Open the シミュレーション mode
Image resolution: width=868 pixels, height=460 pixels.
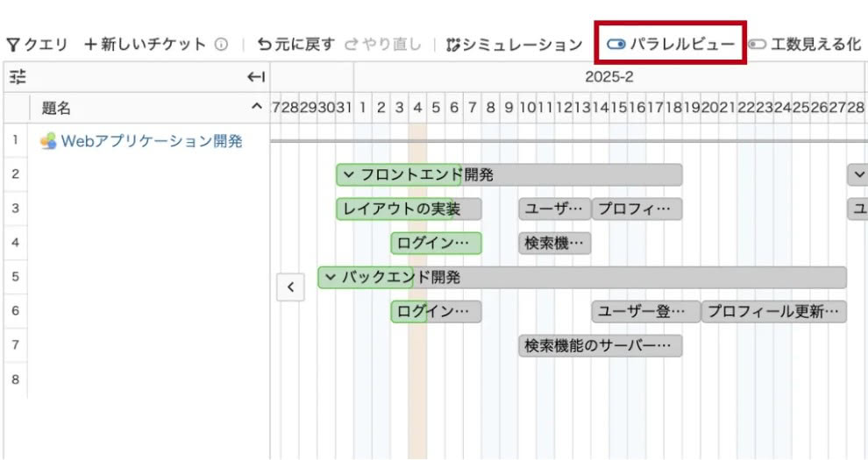(x=514, y=45)
